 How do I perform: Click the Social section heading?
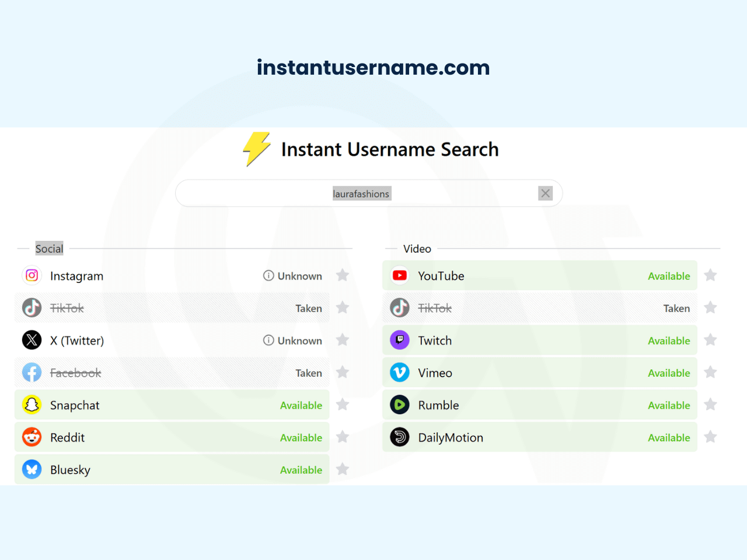pos(49,249)
